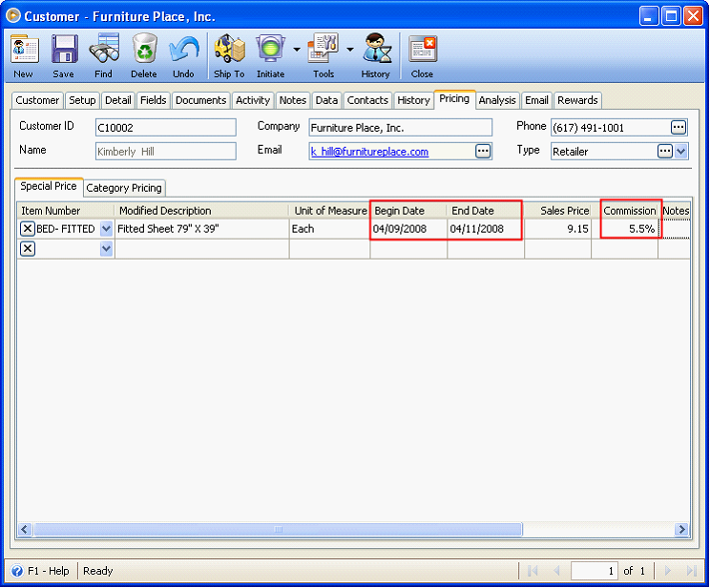Select the Data tab

click(x=326, y=100)
